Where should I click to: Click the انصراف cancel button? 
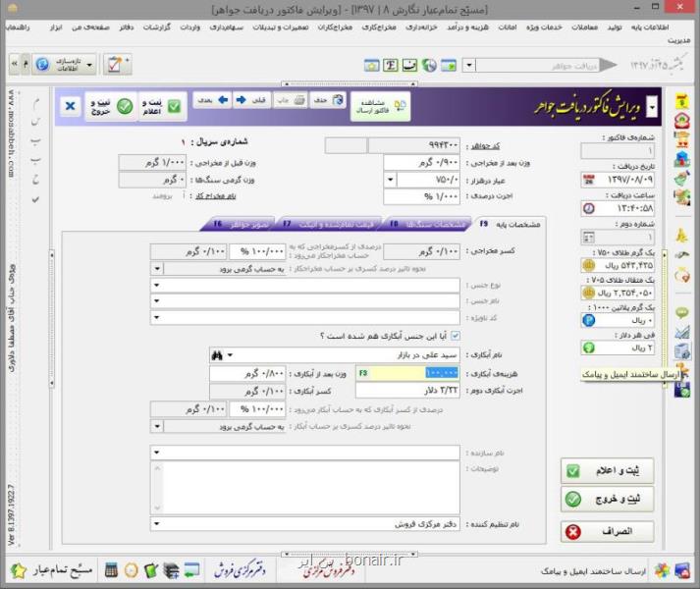point(607,531)
